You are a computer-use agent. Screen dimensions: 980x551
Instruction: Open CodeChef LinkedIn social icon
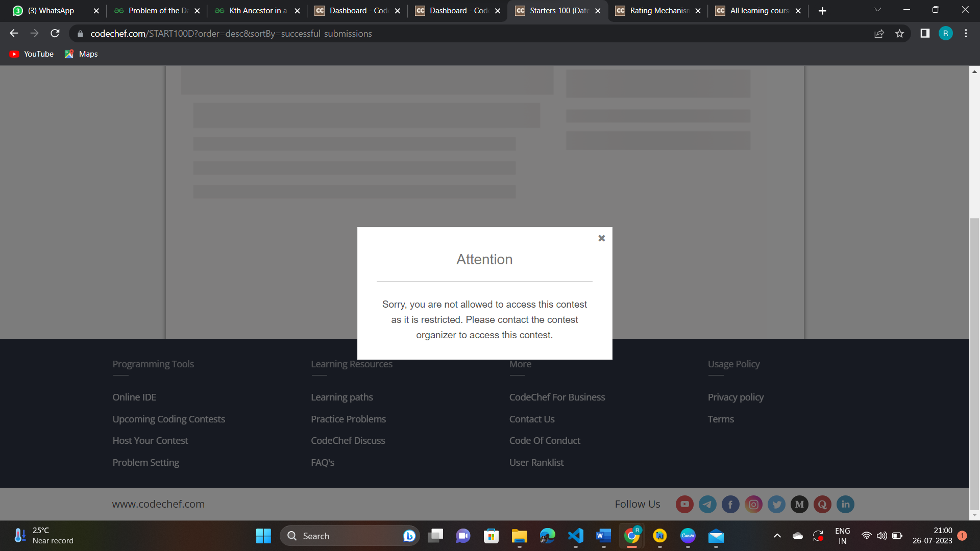(x=845, y=505)
